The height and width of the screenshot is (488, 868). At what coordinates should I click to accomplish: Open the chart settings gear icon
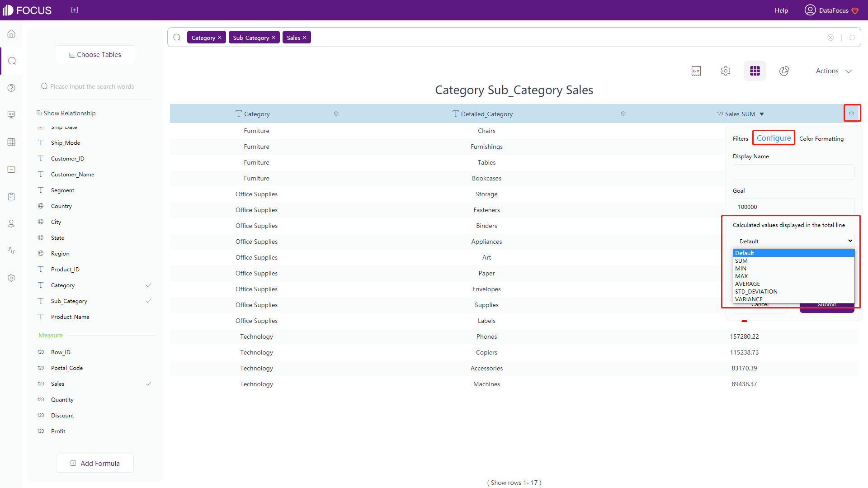point(726,71)
